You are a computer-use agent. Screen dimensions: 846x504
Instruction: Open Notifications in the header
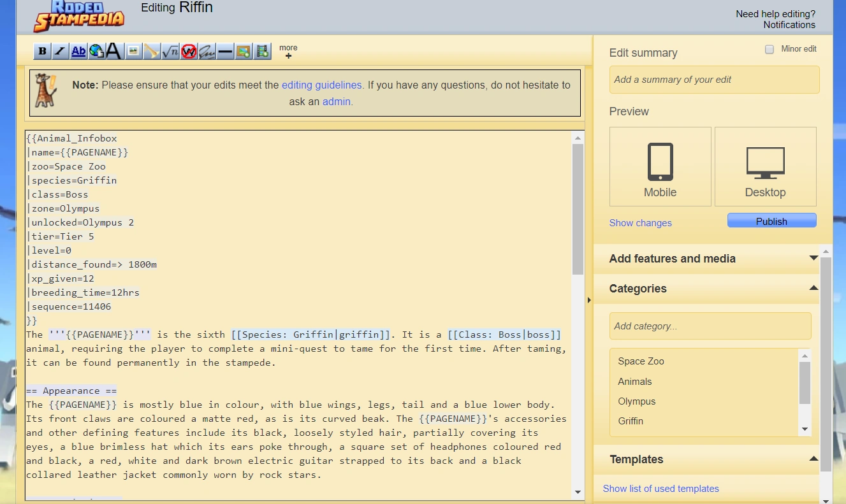[x=789, y=25]
